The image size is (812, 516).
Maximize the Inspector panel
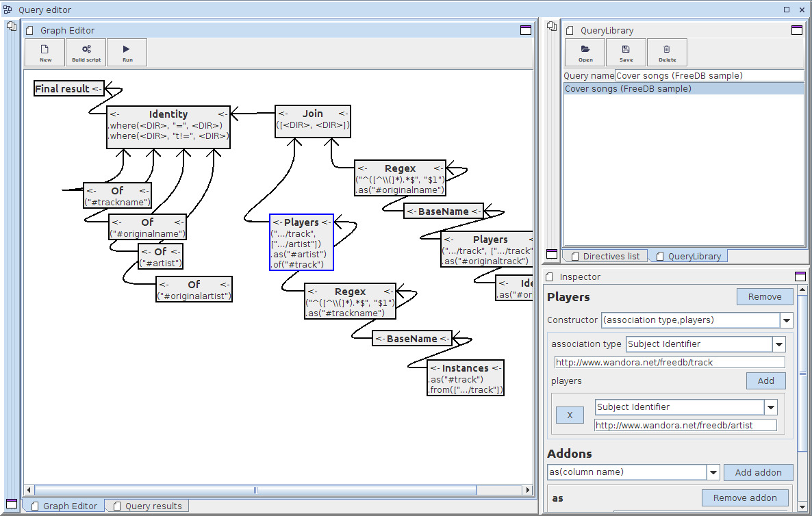pos(800,276)
